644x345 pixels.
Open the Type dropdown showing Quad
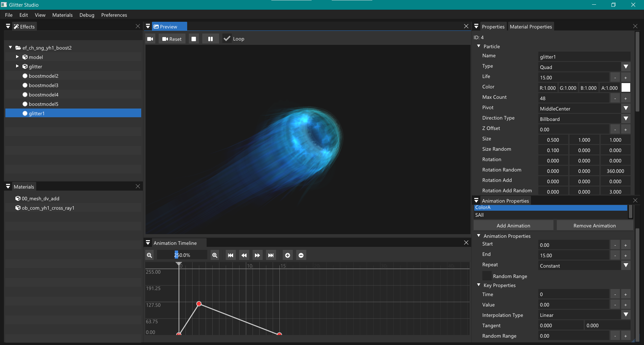[x=584, y=67]
